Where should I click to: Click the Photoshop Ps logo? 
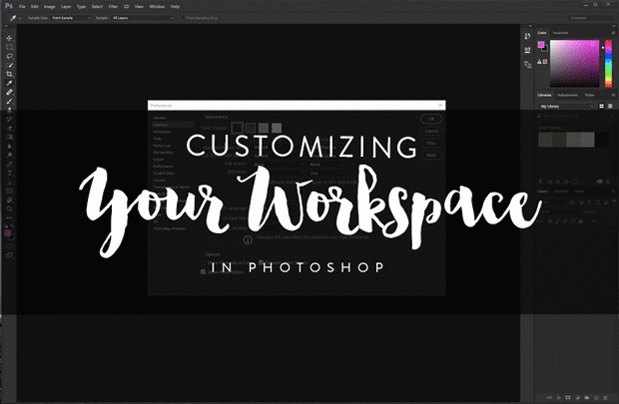click(x=9, y=6)
